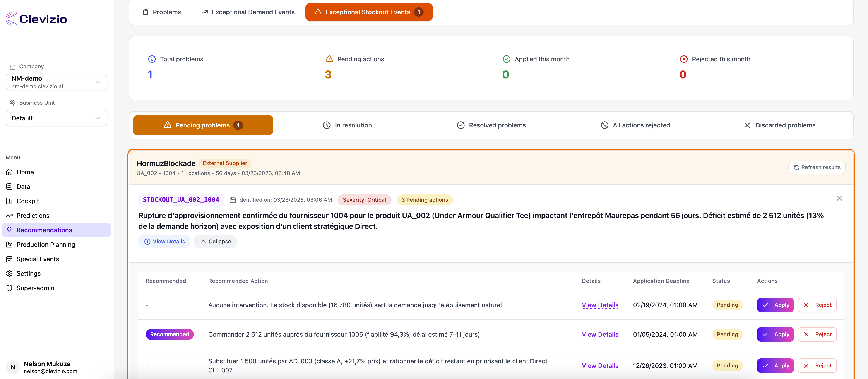Screen dimensions: 868x379
Task: Dismiss the stockout problem with X icon
Action: click(x=839, y=198)
